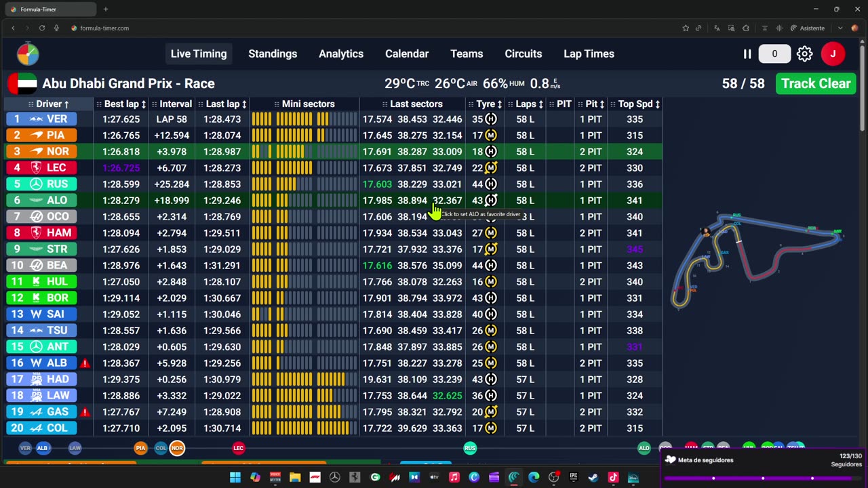
Task: Select NOR driver badge in position 3
Action: tap(41, 152)
